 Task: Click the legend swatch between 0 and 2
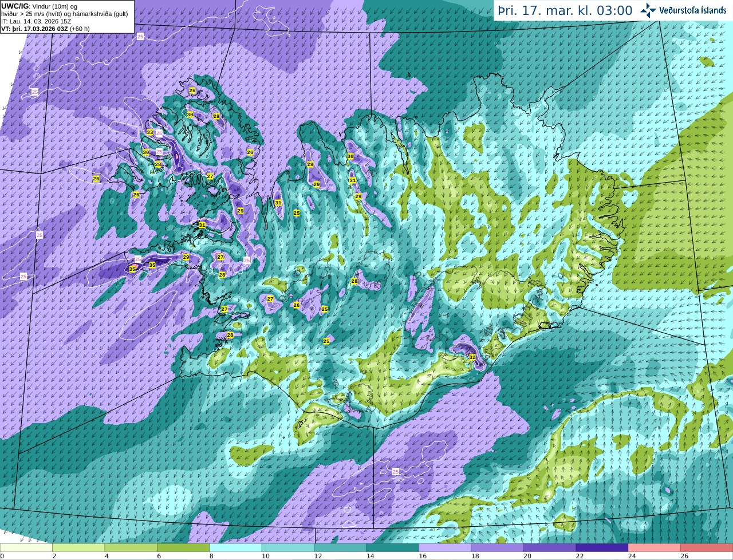(26, 548)
